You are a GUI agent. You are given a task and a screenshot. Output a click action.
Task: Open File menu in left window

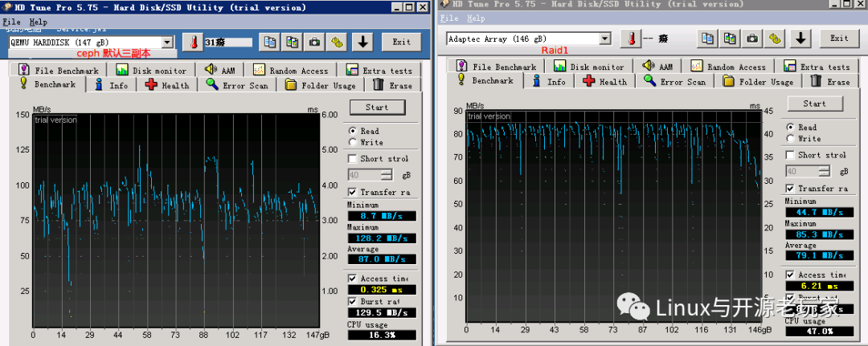(x=11, y=22)
